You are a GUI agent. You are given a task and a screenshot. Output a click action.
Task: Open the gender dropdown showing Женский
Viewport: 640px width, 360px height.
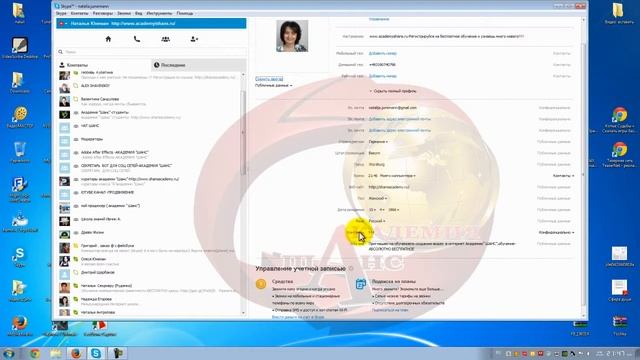[378, 198]
